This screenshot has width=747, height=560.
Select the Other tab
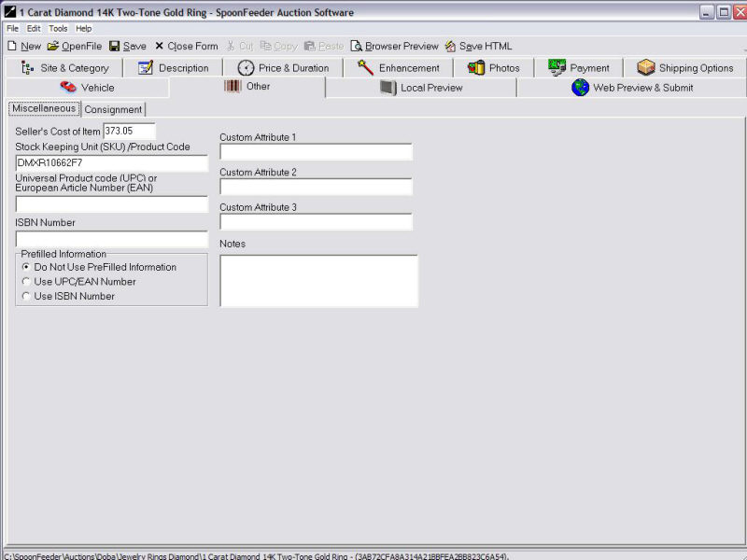pyautogui.click(x=247, y=87)
